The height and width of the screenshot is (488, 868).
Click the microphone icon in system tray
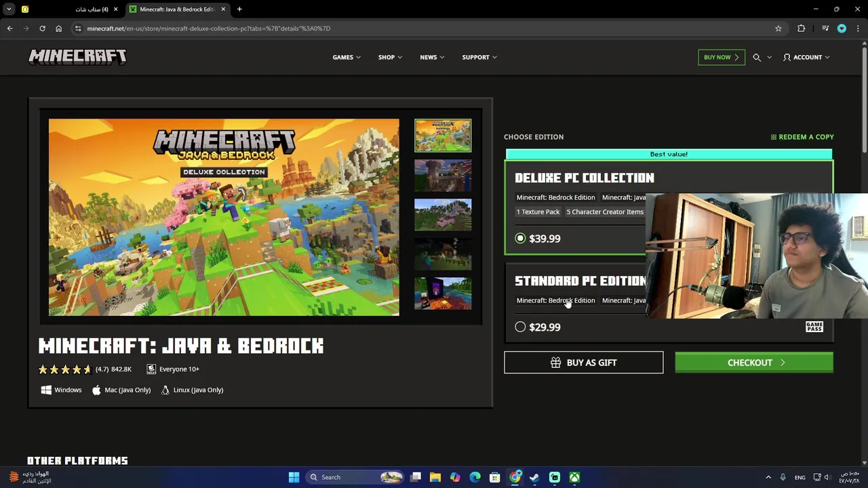[783, 477]
